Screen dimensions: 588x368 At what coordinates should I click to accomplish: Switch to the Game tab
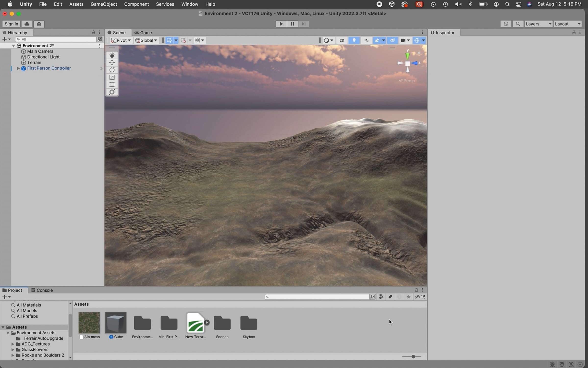click(143, 33)
